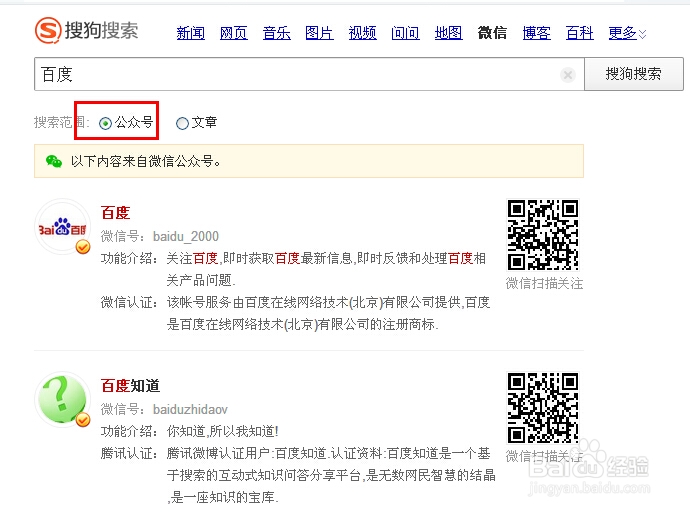Open the 百度 account Baidu logo avatar
Screen dimensions: 690x512
pos(62,227)
